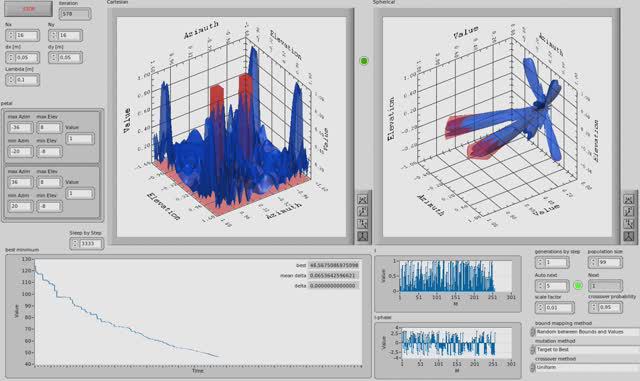Image resolution: width=640 pixels, height=381 pixels.
Task: Click the I amplitude bar chart
Action: point(456,276)
